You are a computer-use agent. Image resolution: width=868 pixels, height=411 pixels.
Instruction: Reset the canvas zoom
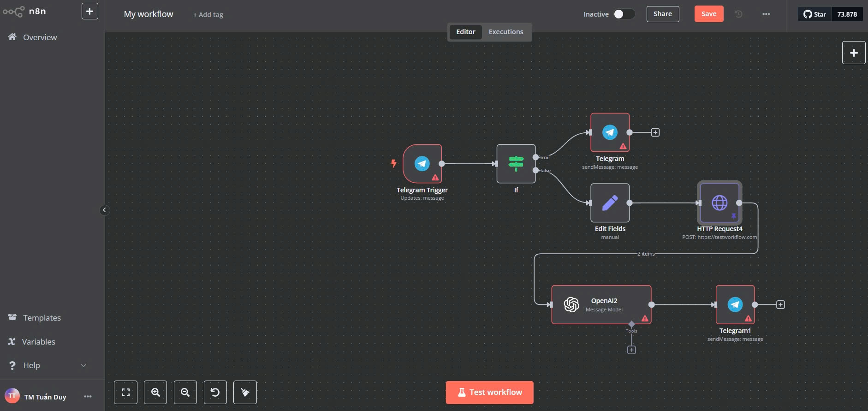click(215, 393)
